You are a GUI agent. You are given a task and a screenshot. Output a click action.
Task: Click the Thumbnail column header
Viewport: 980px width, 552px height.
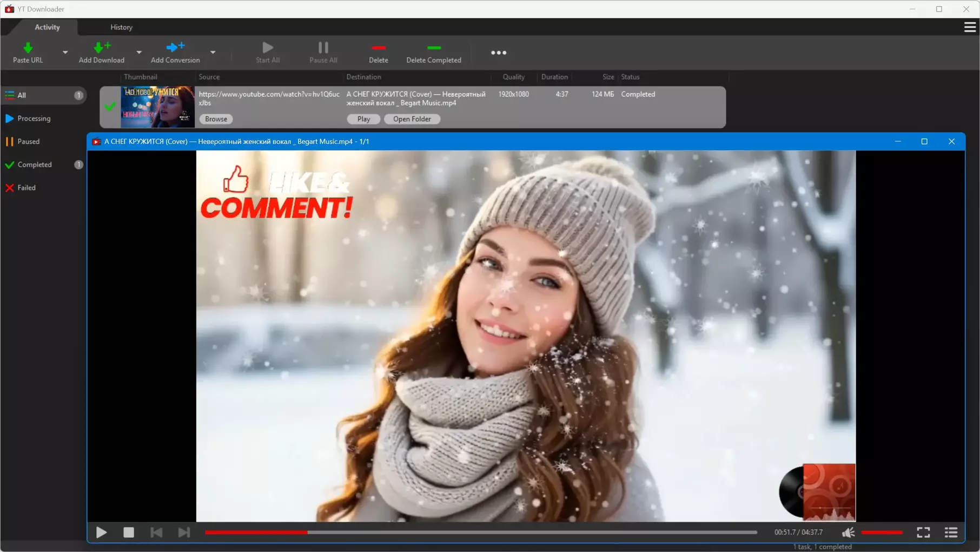click(x=141, y=77)
